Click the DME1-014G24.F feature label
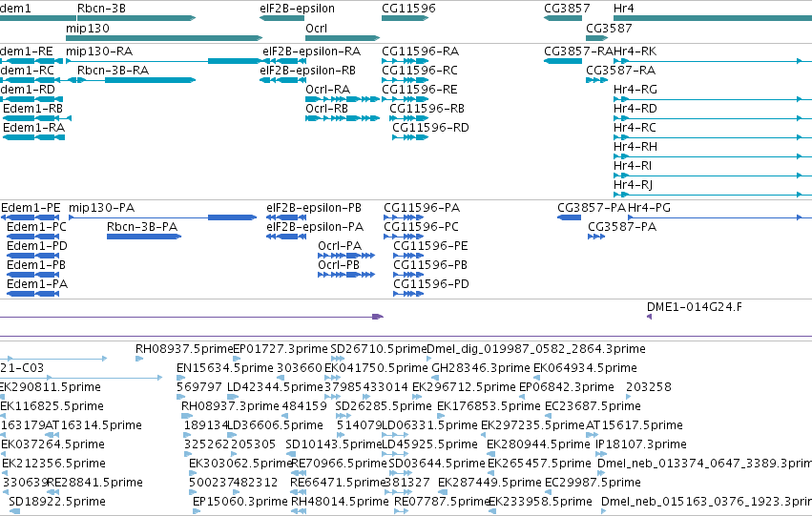The height and width of the screenshot is (516, 812). 694,307
